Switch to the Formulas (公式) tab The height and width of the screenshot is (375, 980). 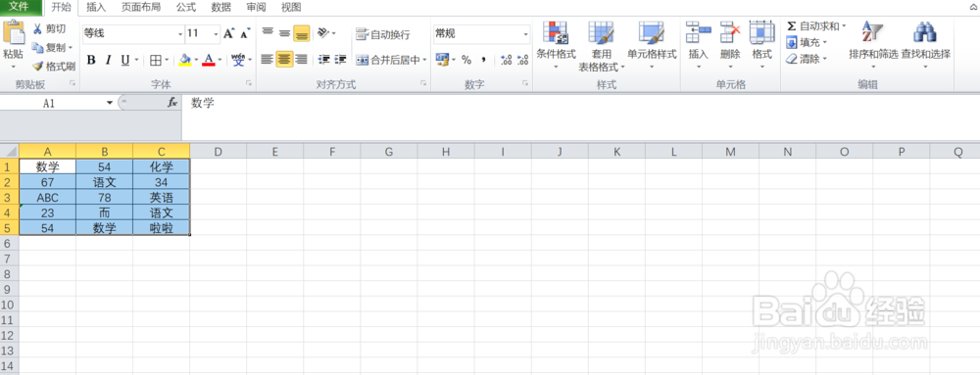click(x=185, y=8)
